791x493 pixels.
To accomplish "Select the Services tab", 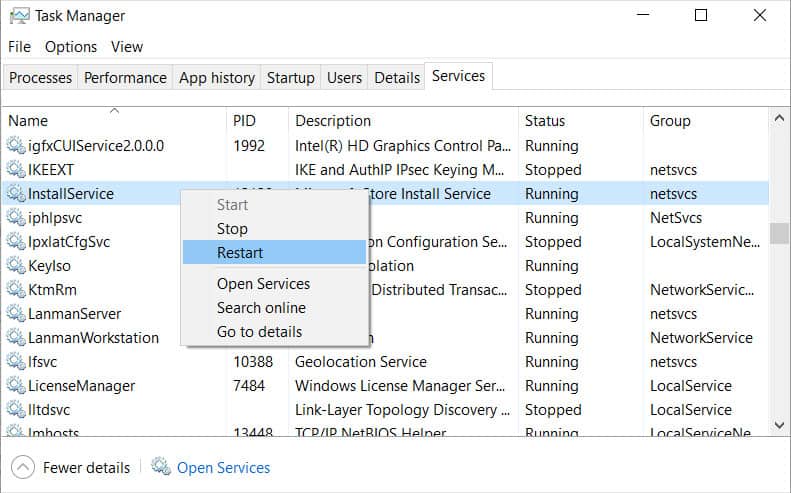I will [458, 76].
